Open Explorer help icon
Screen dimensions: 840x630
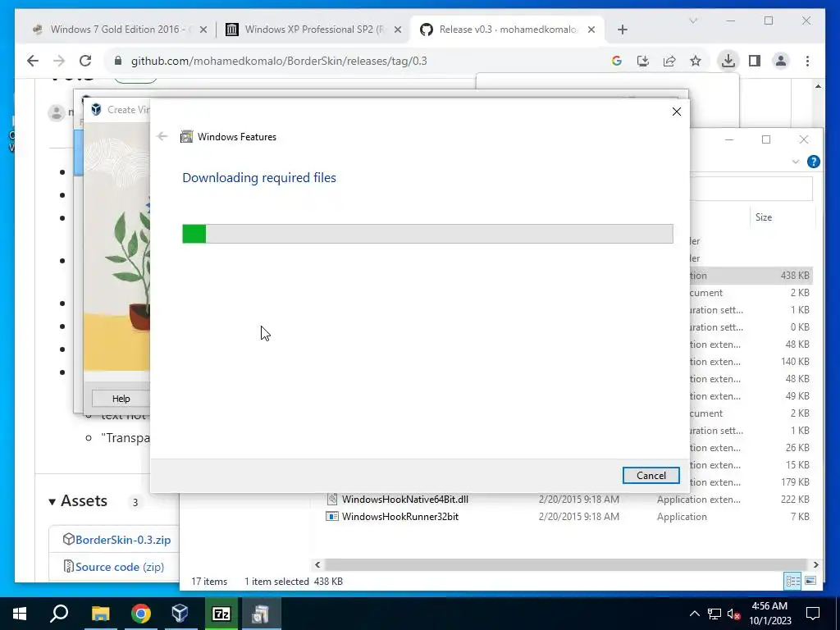[x=813, y=162]
